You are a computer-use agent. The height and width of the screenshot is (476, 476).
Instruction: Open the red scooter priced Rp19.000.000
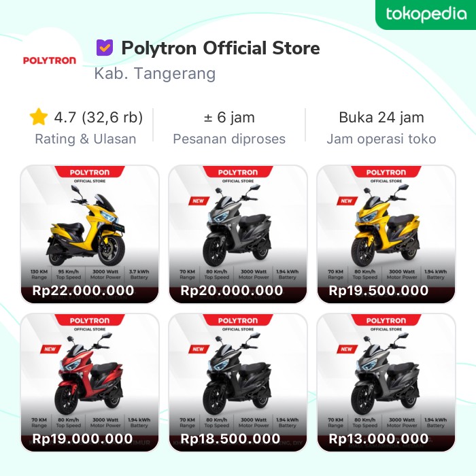90,382
